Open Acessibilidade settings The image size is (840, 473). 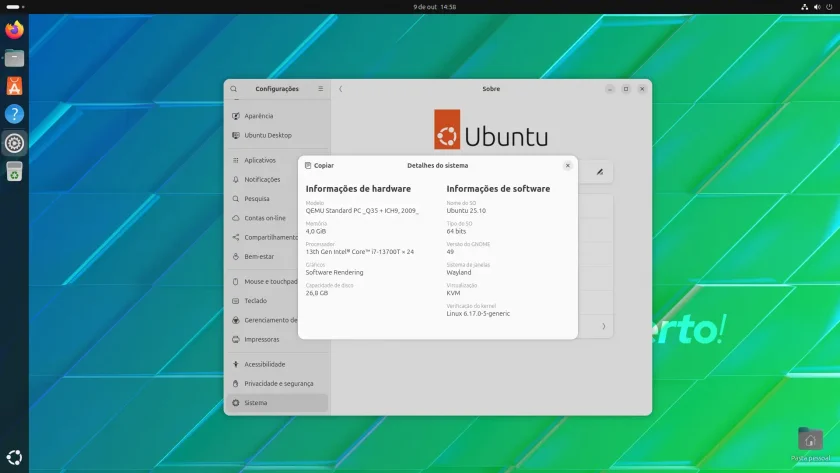tap(277, 364)
